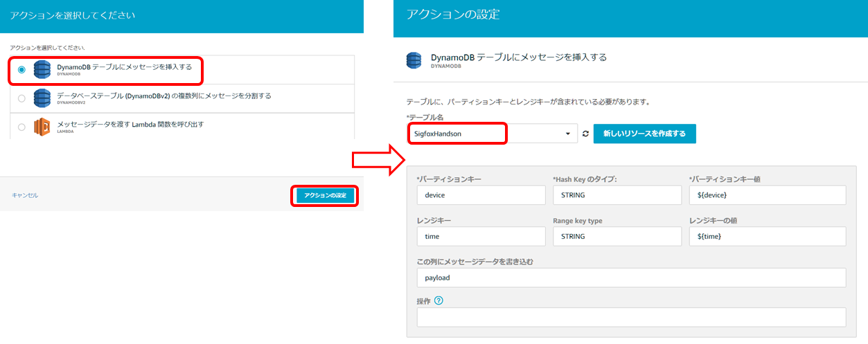This screenshot has width=868, height=344.
Task: Click the DynamoDB icon in the first action row
Action: (42, 70)
